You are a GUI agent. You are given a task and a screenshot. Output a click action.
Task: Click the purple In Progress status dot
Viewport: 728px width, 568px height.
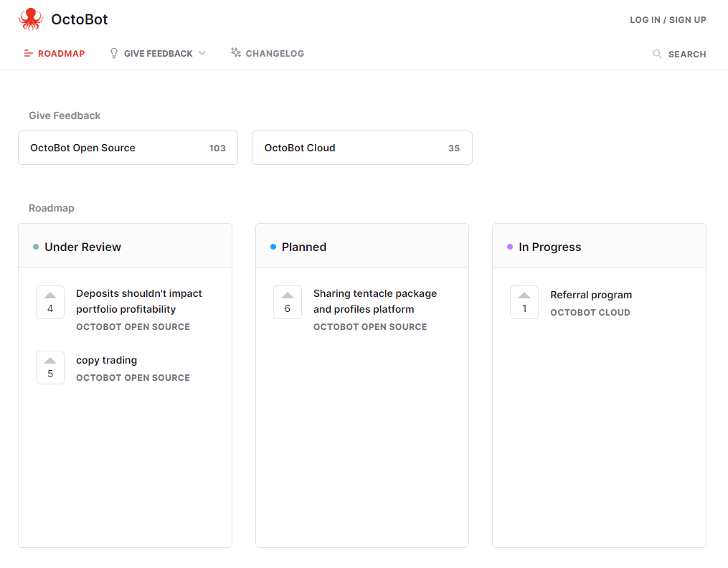510,247
